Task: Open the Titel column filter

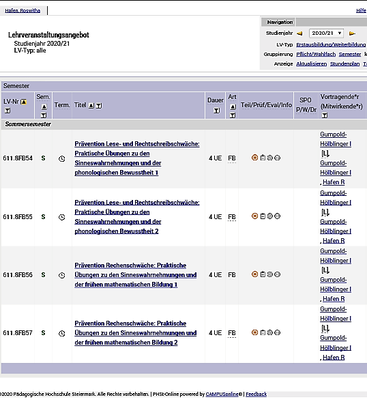Action: point(99,105)
